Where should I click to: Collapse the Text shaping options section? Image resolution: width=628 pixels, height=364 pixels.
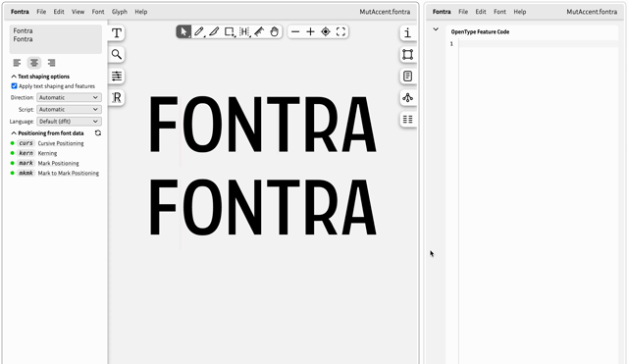click(14, 77)
